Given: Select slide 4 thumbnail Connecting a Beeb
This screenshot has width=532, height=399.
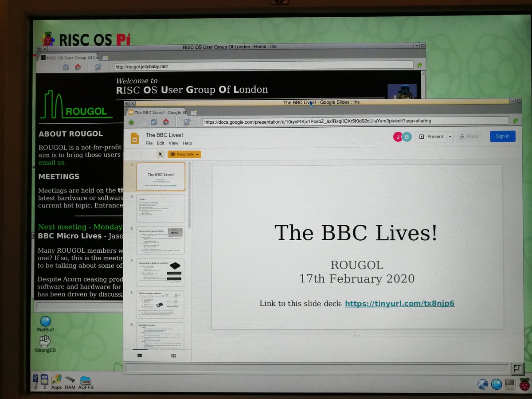Looking at the screenshot, I should [160, 272].
